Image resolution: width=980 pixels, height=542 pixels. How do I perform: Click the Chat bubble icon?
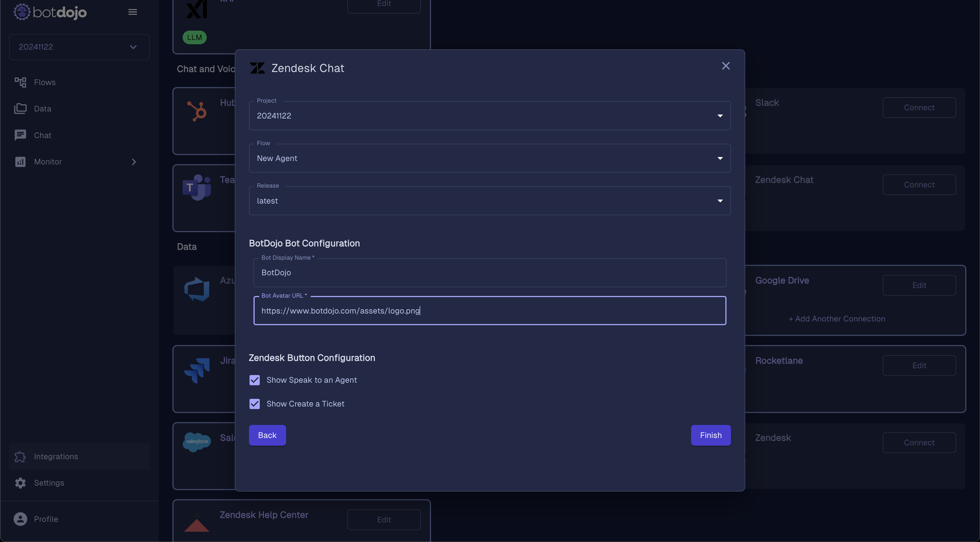tap(20, 135)
